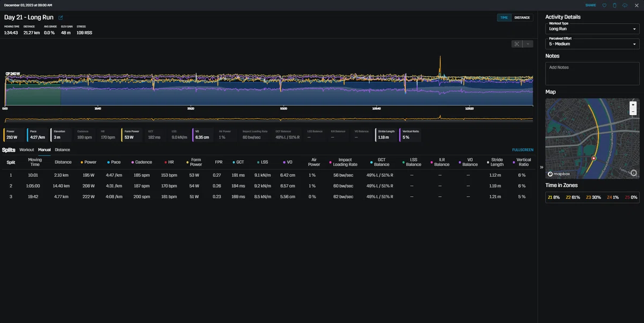Disable the Power metric tile
644x323 pixels.
pyautogui.click(x=13, y=135)
